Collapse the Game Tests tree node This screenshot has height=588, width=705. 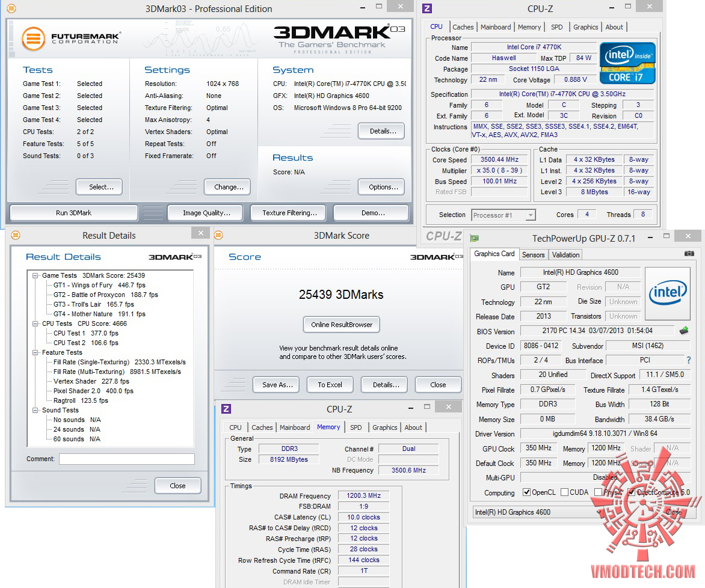coord(35,275)
